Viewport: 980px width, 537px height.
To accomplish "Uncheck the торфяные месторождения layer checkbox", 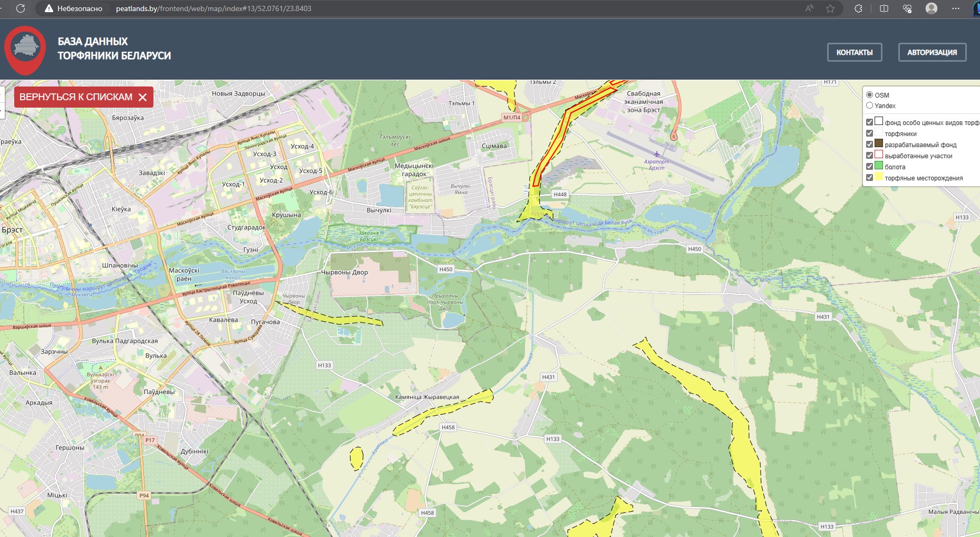I will [x=869, y=178].
